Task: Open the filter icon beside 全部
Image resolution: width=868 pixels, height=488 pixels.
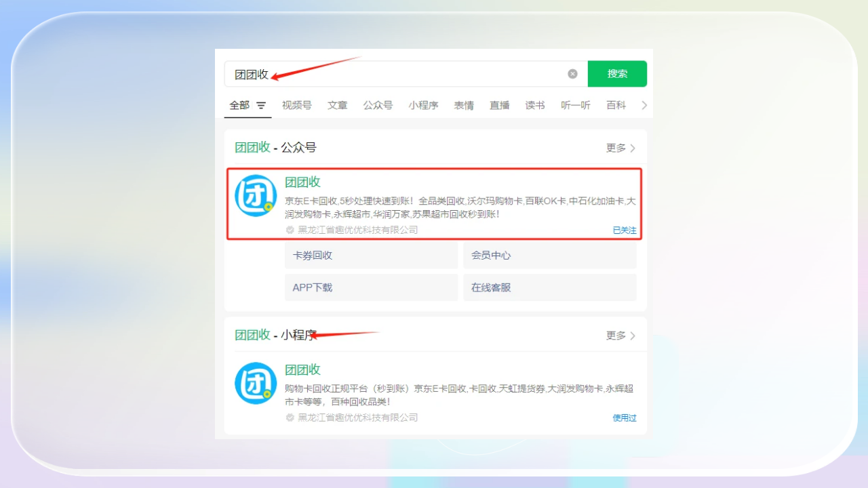Action: 261,106
